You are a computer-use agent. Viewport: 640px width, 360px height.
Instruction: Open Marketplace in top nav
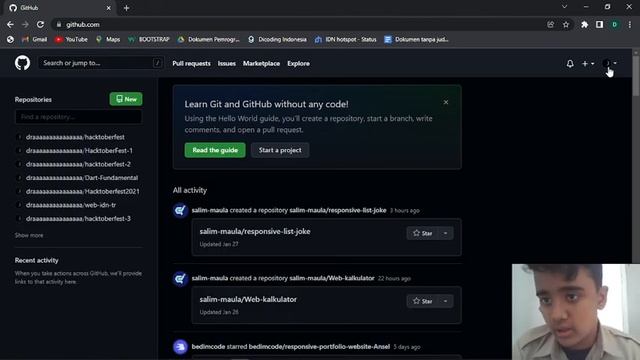click(261, 64)
